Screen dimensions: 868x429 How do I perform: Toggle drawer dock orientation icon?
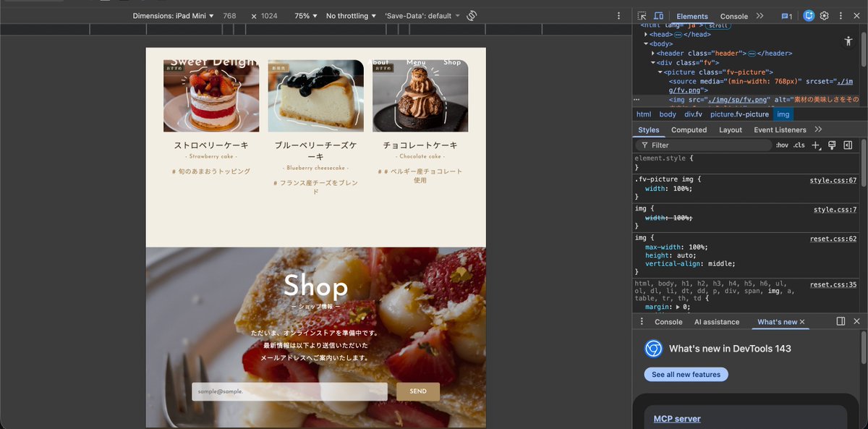click(841, 321)
